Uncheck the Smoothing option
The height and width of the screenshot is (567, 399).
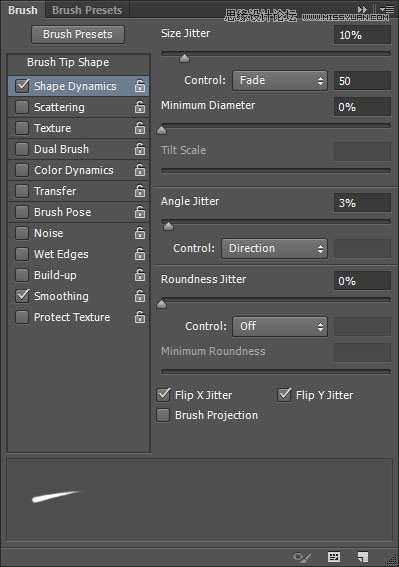(x=22, y=296)
